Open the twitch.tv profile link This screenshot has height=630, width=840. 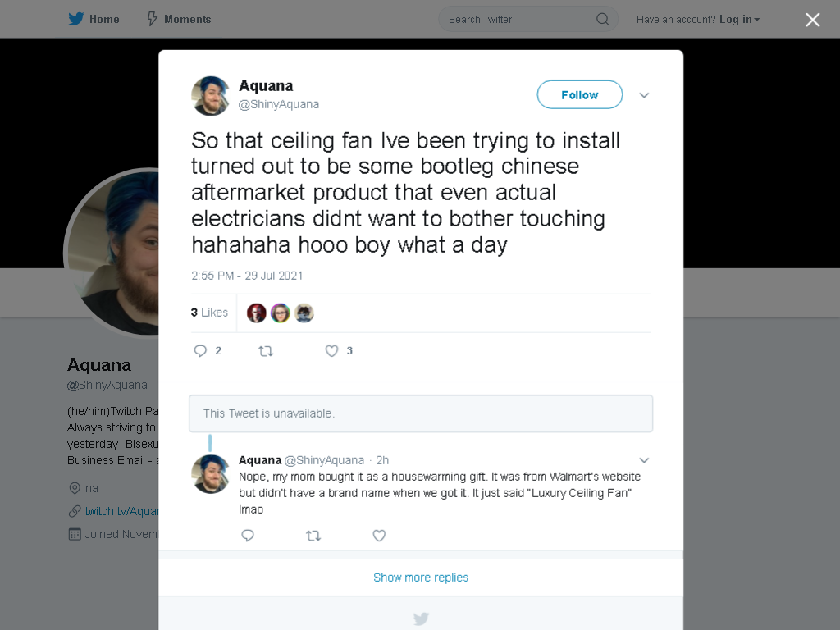click(121, 511)
